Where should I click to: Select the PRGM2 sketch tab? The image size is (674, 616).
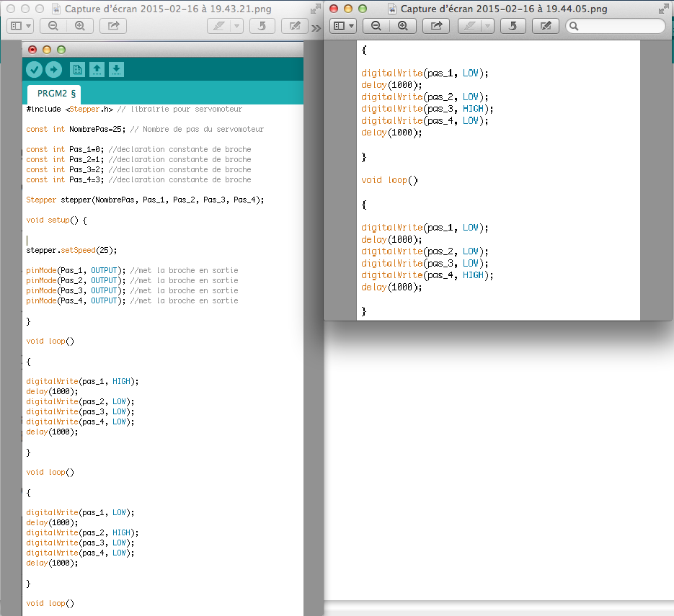click(x=54, y=94)
